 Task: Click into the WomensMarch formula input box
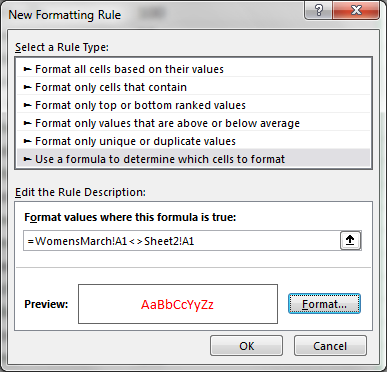point(182,241)
